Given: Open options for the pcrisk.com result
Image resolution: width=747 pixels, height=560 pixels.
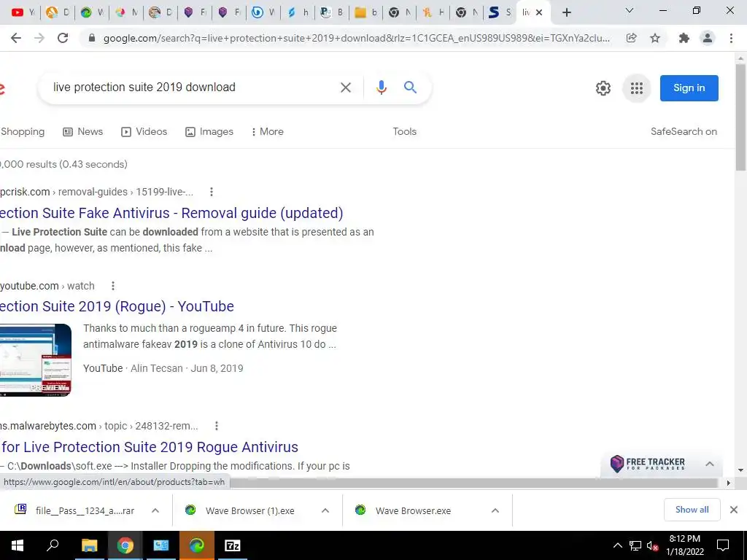Looking at the screenshot, I should point(212,192).
